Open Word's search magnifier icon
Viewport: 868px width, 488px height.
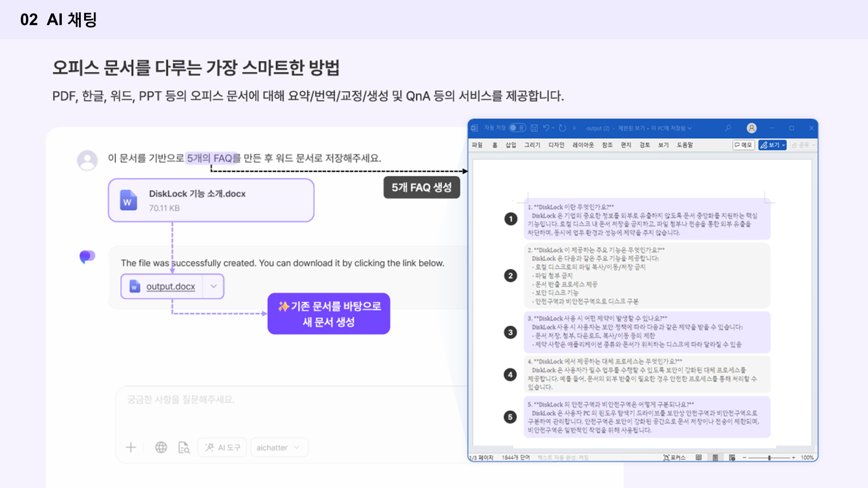tap(728, 128)
